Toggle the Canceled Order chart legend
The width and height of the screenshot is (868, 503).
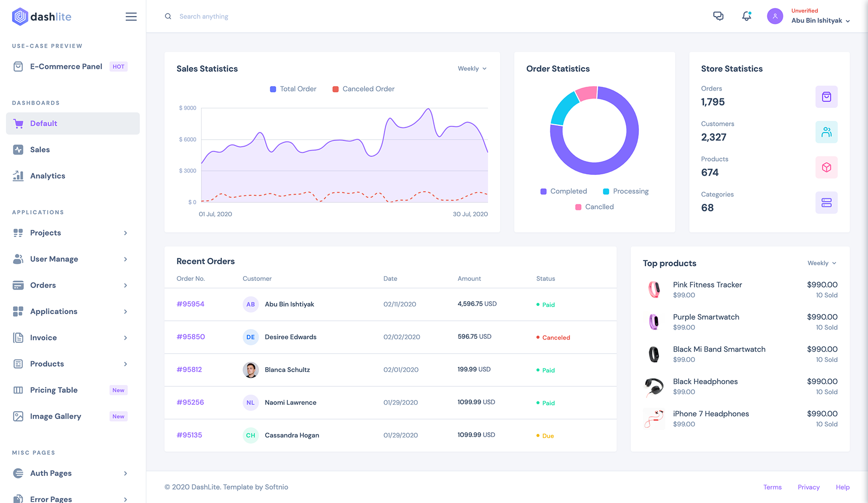(364, 89)
